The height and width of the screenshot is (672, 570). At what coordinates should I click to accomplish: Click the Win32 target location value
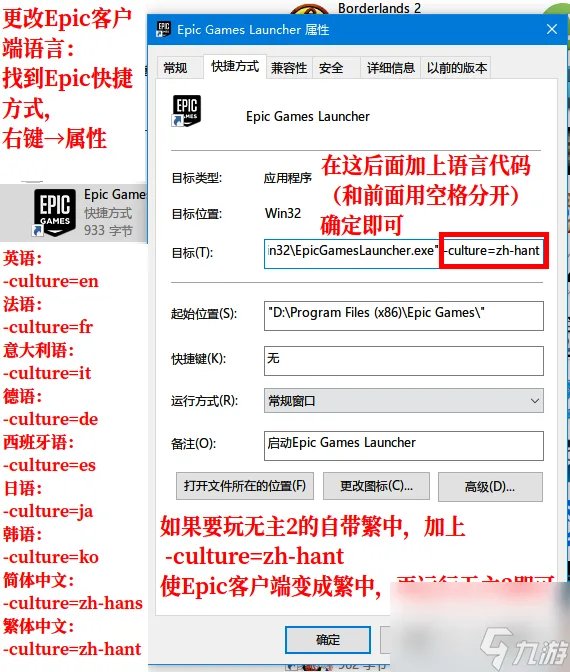click(283, 213)
